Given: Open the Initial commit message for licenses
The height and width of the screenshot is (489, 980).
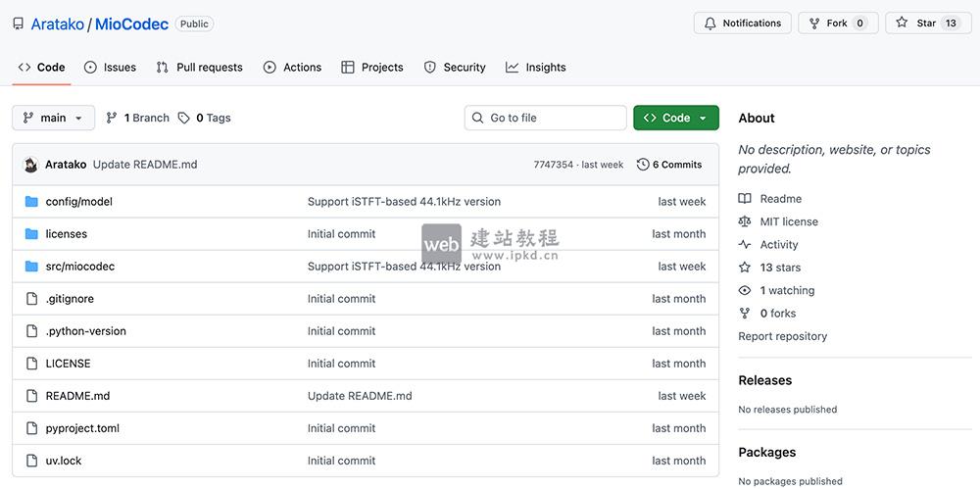Looking at the screenshot, I should [341, 234].
